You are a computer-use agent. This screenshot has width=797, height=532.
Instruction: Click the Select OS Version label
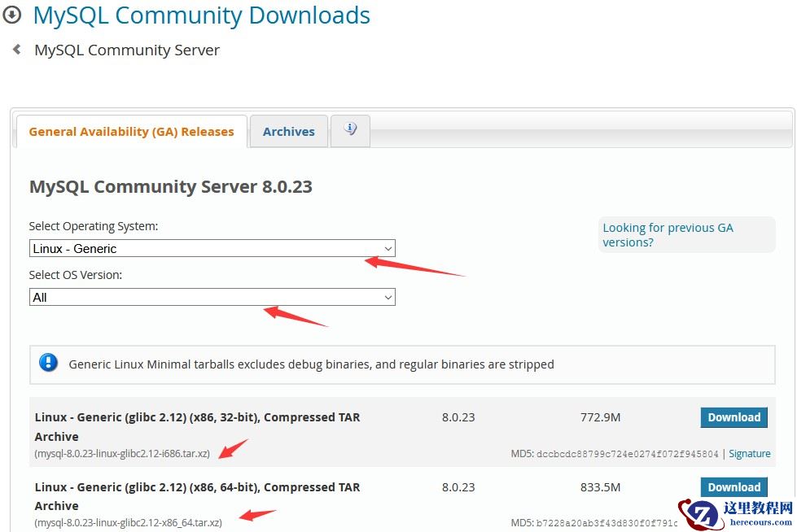76,275
